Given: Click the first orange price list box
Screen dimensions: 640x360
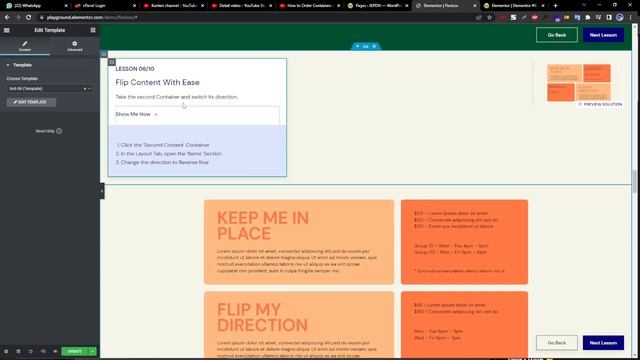Looking at the screenshot, I should pos(464,242).
